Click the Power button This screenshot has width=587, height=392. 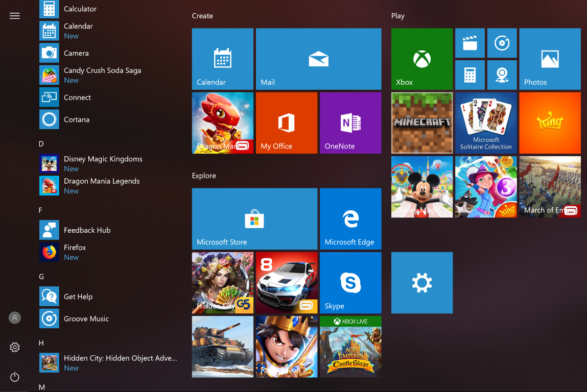click(14, 377)
